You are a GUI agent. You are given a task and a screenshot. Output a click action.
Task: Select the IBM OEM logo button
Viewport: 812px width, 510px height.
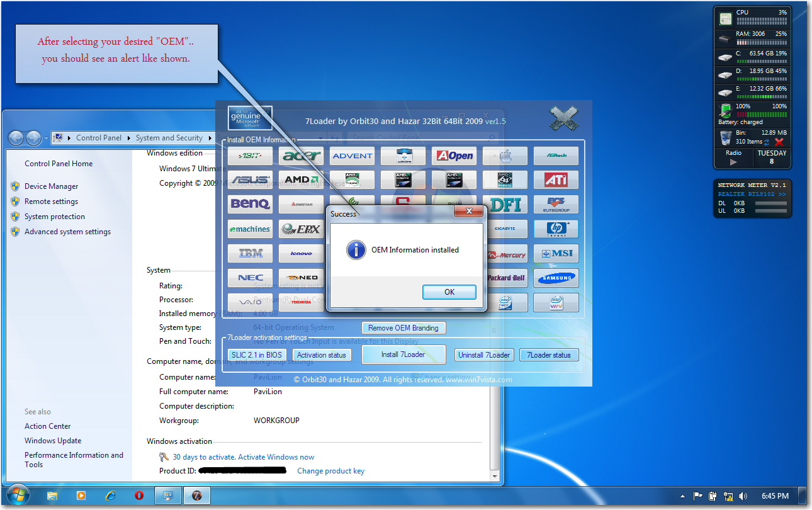251,254
